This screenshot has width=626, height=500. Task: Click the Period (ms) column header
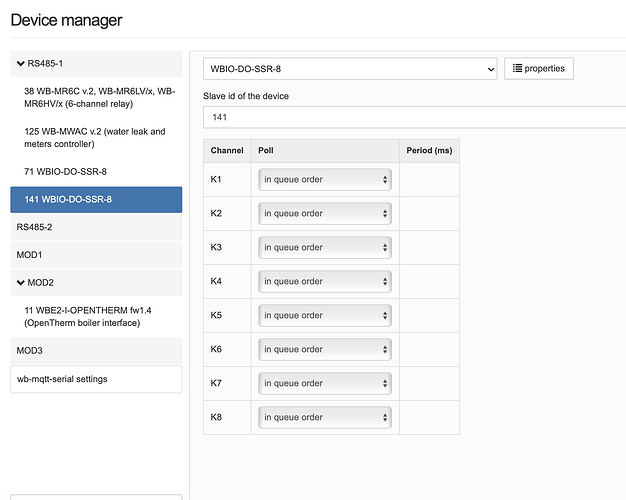[x=429, y=151]
